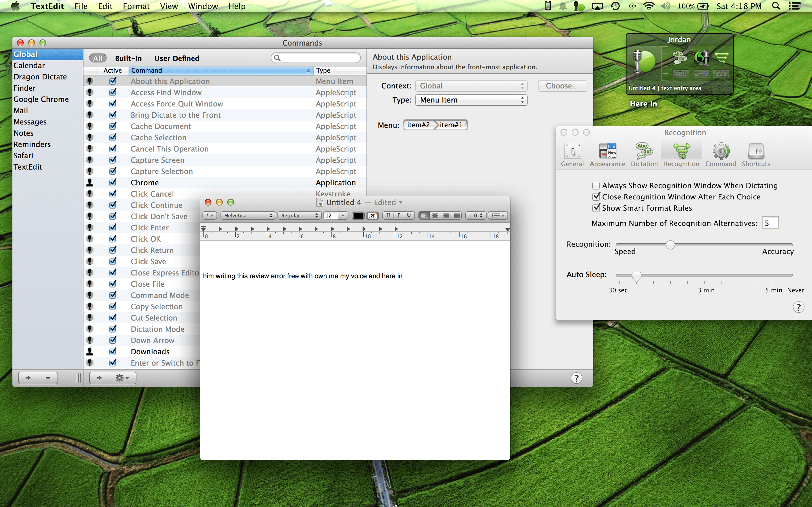The height and width of the screenshot is (507, 812).
Task: Open the Type dropdown showing Menu Item
Action: click(x=471, y=100)
